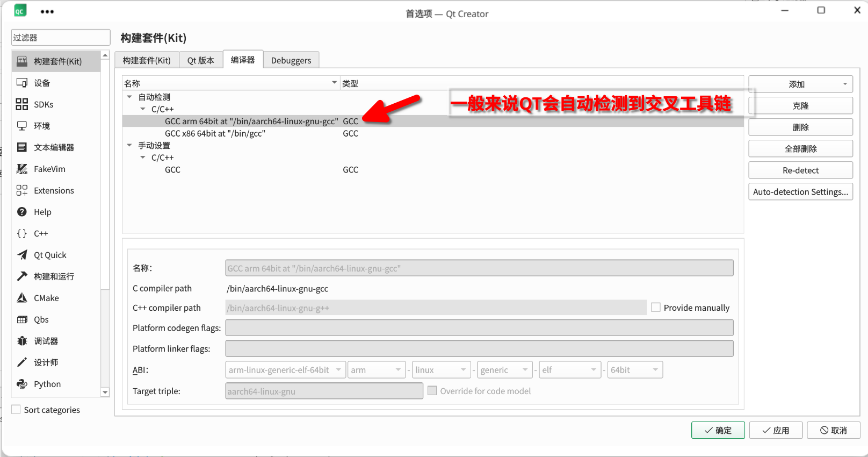Image resolution: width=868 pixels, height=457 pixels.
Task: Select the CMake category icon in sidebar
Action: click(22, 298)
